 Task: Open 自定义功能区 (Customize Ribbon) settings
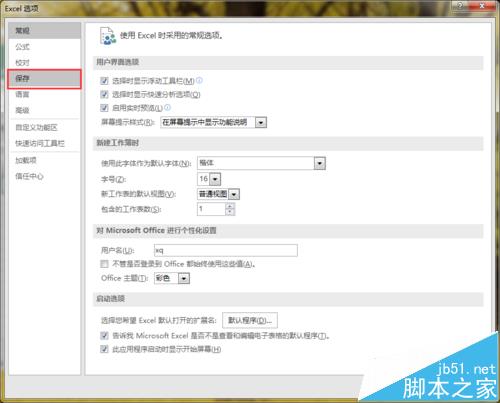44,127
